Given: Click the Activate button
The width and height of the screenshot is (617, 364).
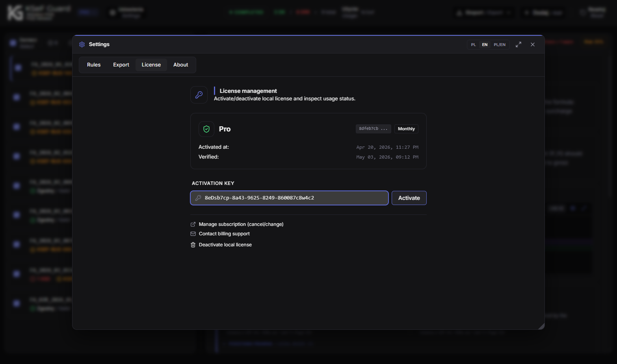Looking at the screenshot, I should (409, 198).
